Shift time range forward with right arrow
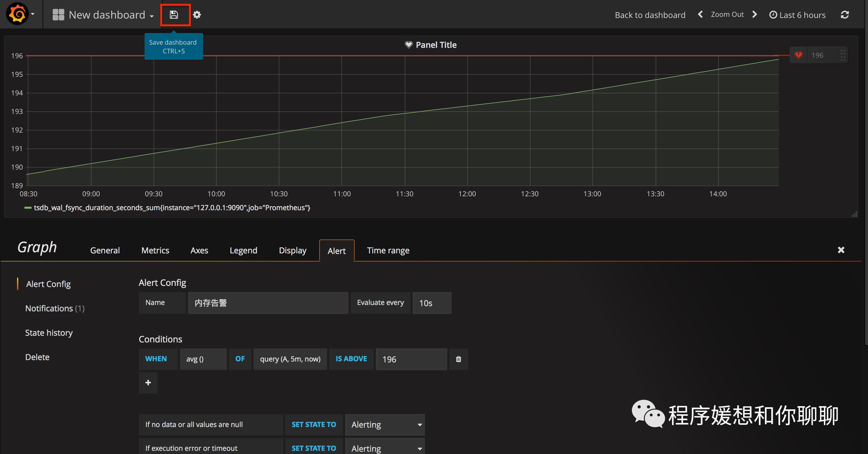868x454 pixels. pos(755,14)
